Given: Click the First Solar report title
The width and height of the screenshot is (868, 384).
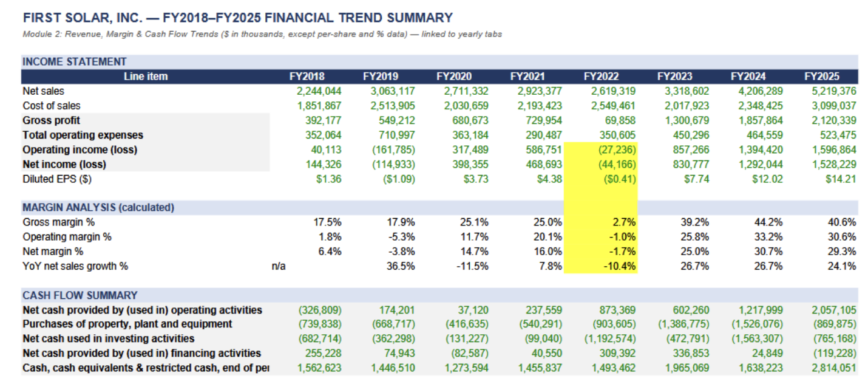Looking at the screenshot, I should point(237,18).
